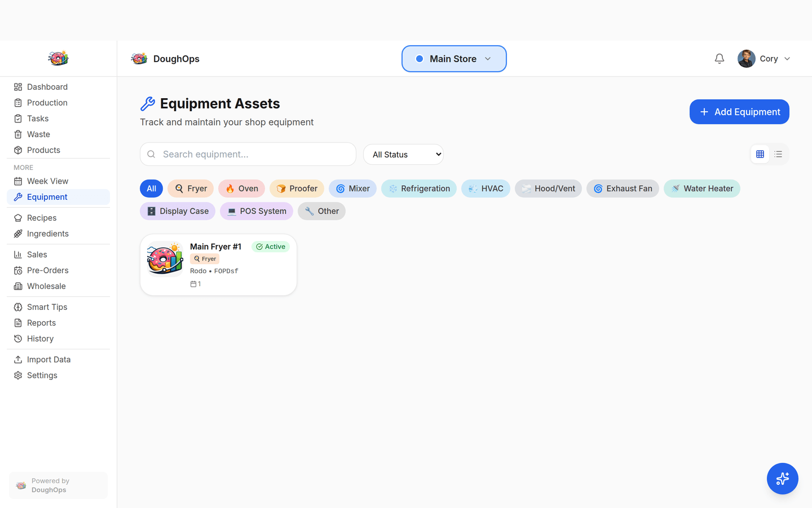Open the Production section icon in sidebar
The height and width of the screenshot is (508, 812).
point(17,102)
